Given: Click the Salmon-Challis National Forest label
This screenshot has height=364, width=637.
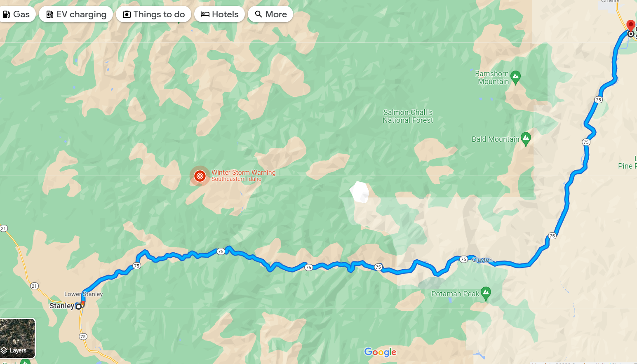Looking at the screenshot, I should 408,116.
